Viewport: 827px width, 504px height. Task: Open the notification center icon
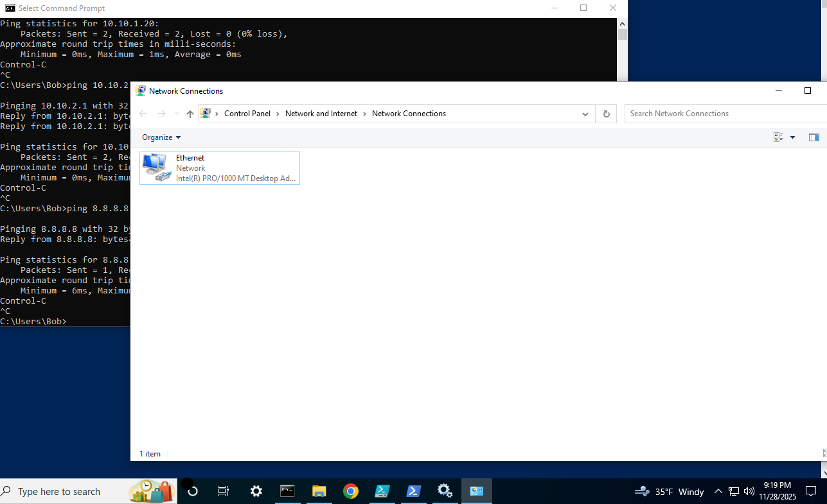(810, 492)
